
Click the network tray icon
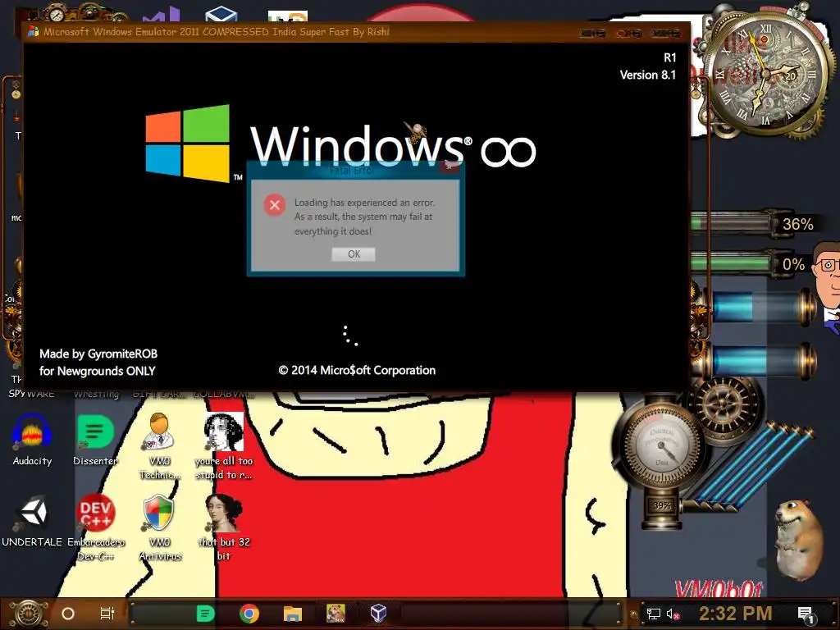click(654, 614)
